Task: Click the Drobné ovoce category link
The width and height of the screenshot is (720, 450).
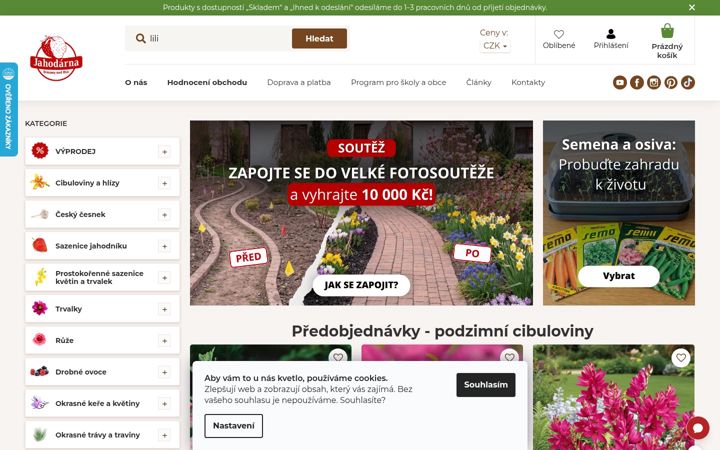Action: 81,372
